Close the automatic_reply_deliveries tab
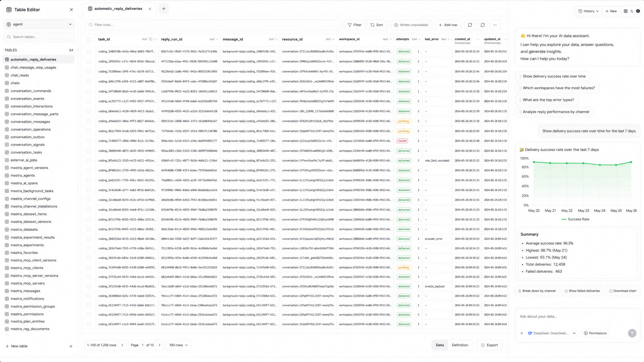Screen dimensions: 644x362 click(150, 9)
